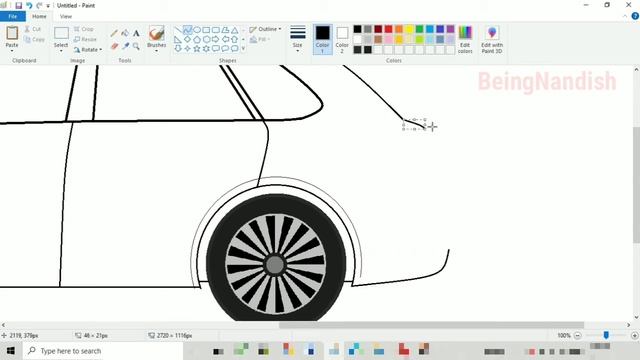
Task: Choose the Polygon shape
Action: point(225,30)
